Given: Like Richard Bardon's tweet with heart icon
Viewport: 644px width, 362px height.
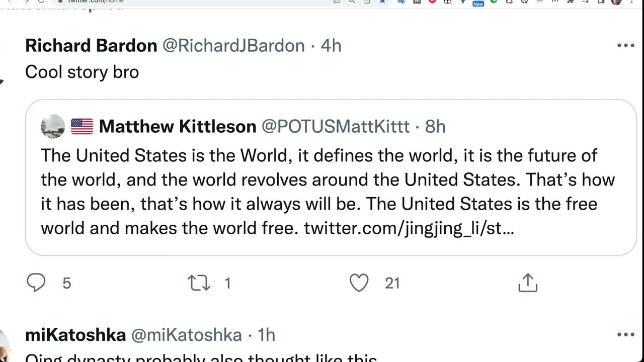Looking at the screenshot, I should (x=359, y=283).
